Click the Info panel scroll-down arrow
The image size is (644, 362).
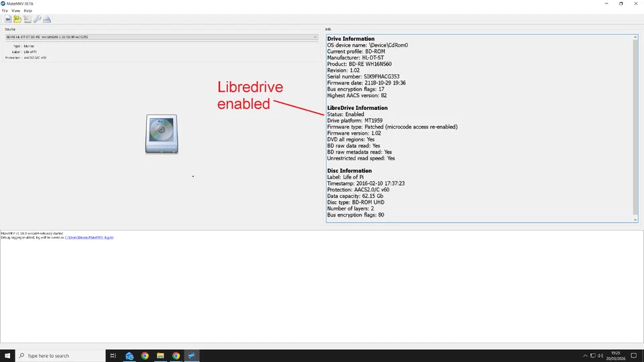[635, 220]
